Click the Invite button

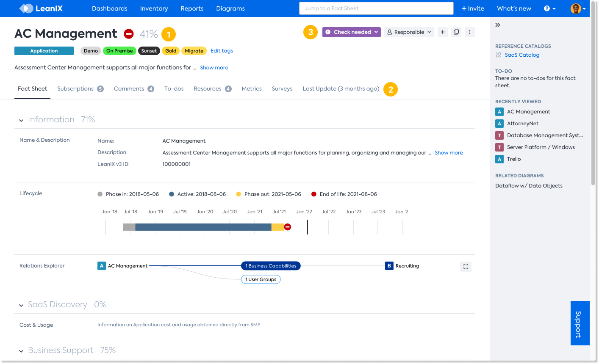(473, 8)
